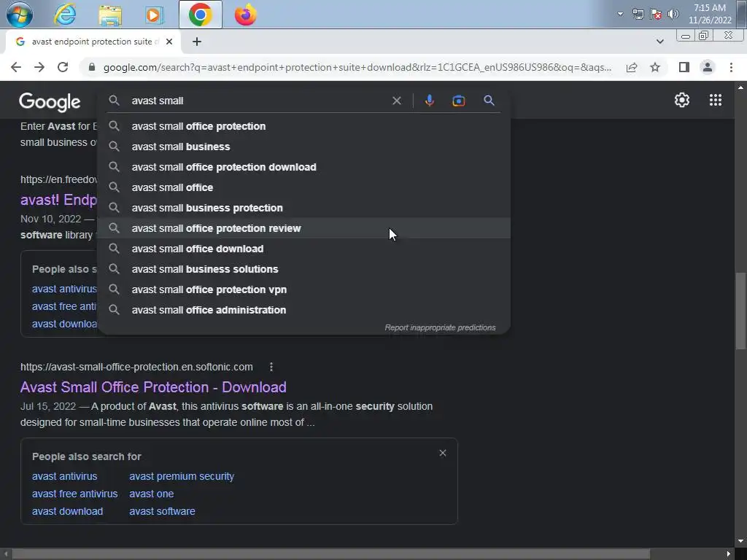Screen dimensions: 747x560
Task: Select suggestion avast small office protection review
Action: [303, 228]
